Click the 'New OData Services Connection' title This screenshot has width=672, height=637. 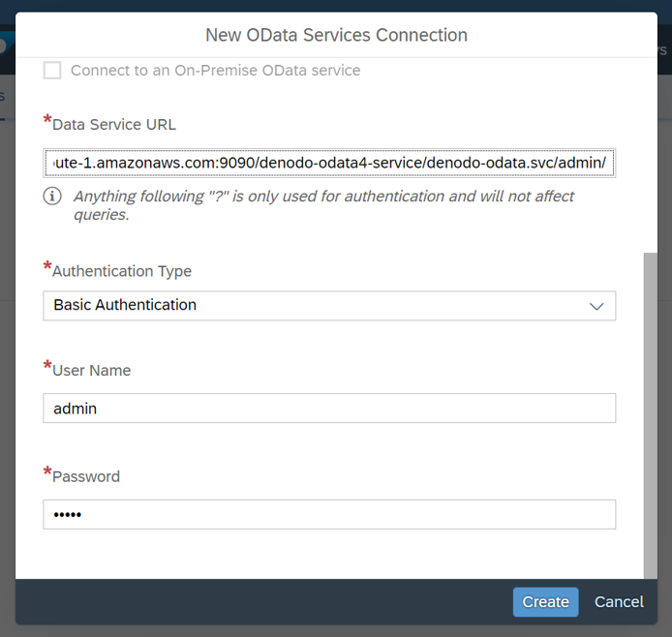(x=336, y=35)
